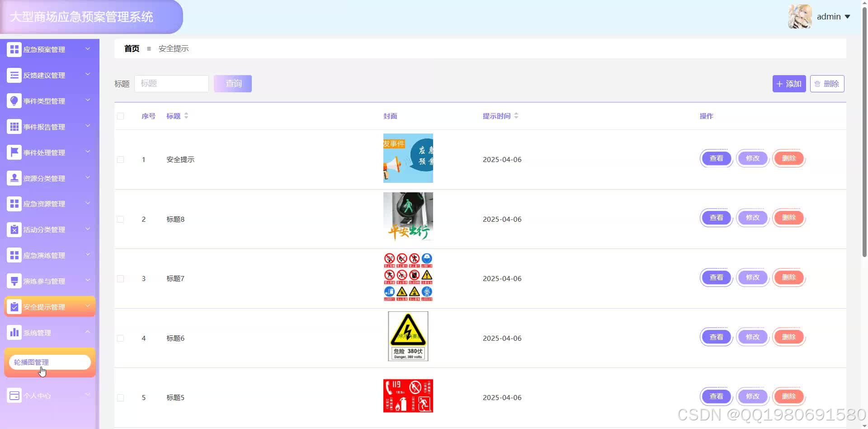Click the 事件处理管理 flag icon

[14, 152]
